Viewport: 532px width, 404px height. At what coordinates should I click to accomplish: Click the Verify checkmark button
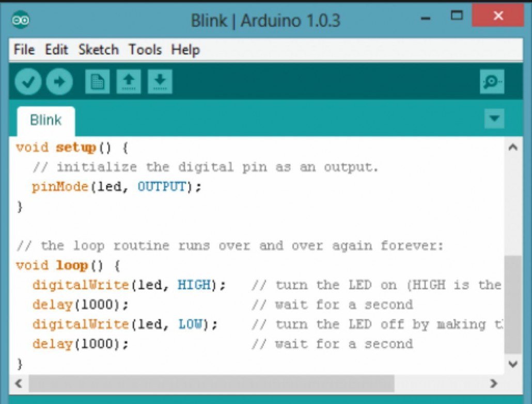[x=28, y=82]
